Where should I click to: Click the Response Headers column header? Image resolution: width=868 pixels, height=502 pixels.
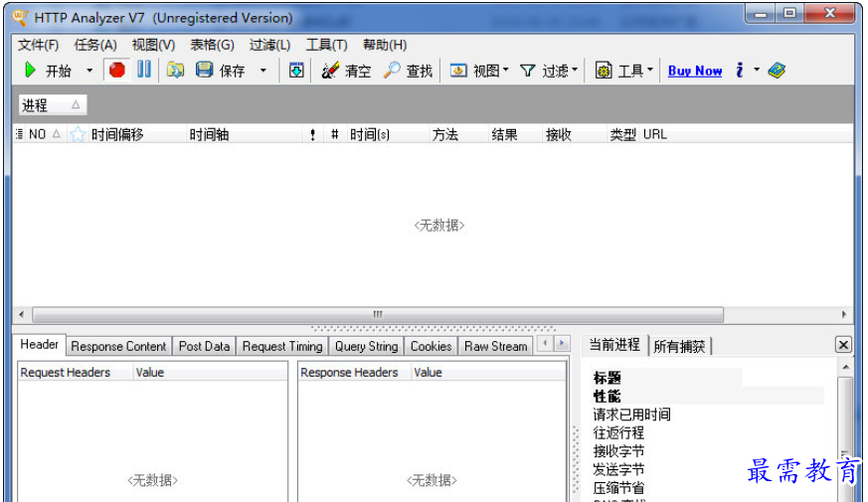click(355, 373)
